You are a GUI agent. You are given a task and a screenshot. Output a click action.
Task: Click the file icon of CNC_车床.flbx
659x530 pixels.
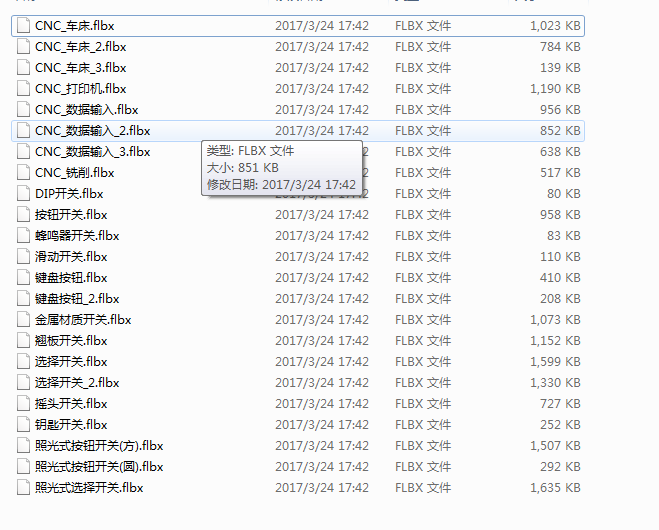point(24,26)
